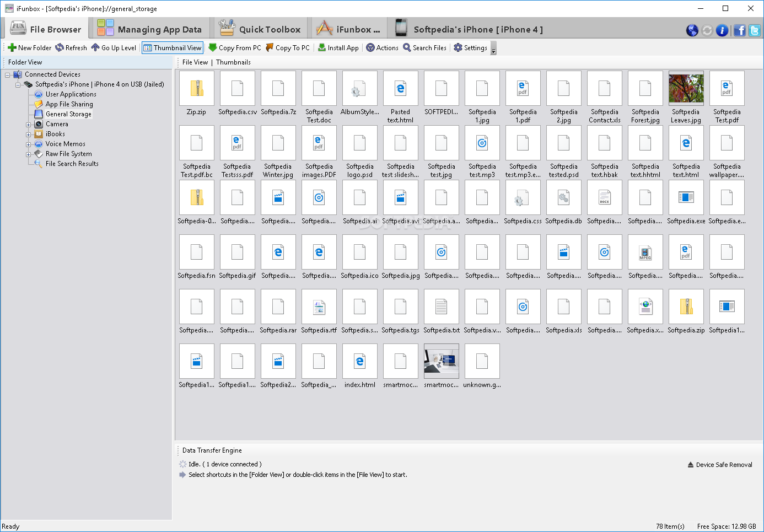764x532 pixels.
Task: Click the File View label
Action: coord(195,62)
